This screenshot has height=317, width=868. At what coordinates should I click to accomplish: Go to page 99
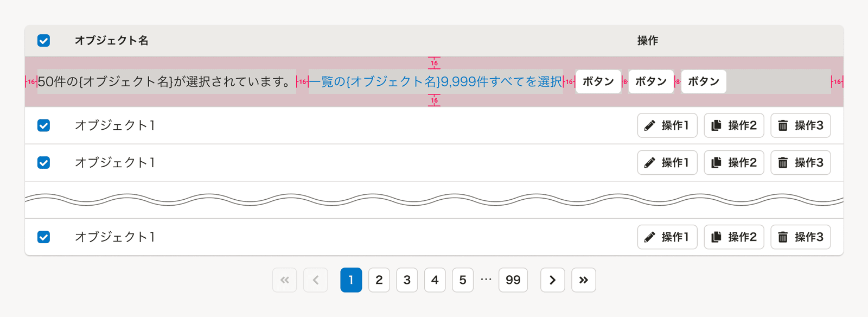(x=513, y=280)
